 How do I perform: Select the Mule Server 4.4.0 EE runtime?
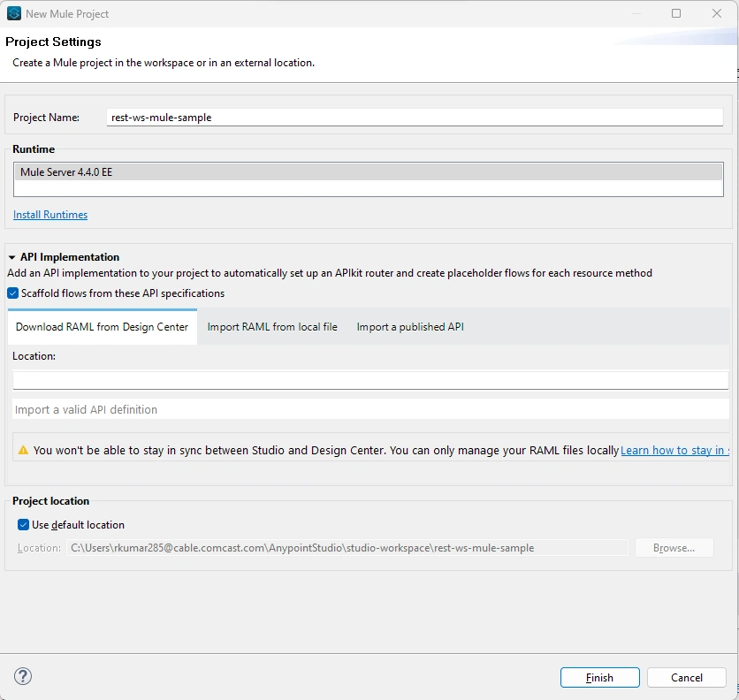369,172
